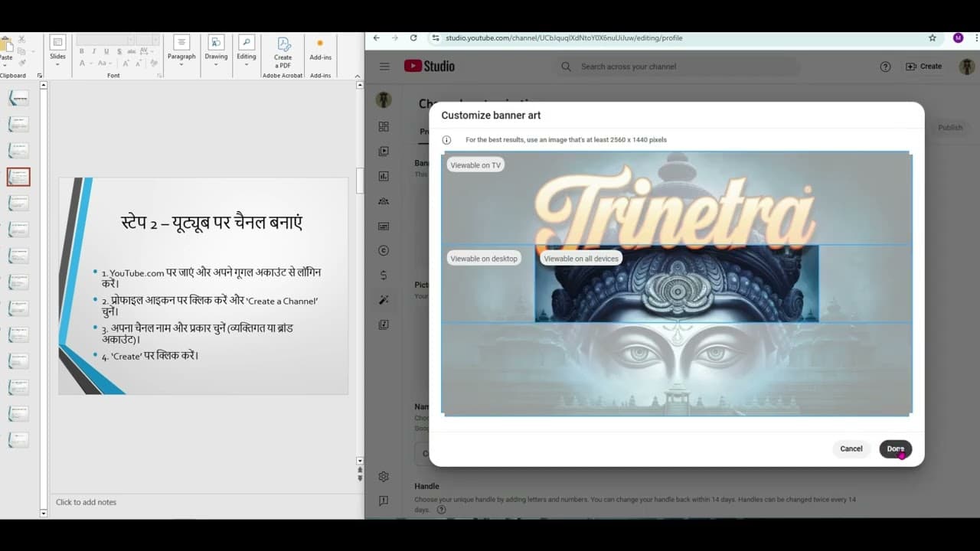Open the Community icon in Studio sidebar
The height and width of the screenshot is (551, 980).
point(384,201)
